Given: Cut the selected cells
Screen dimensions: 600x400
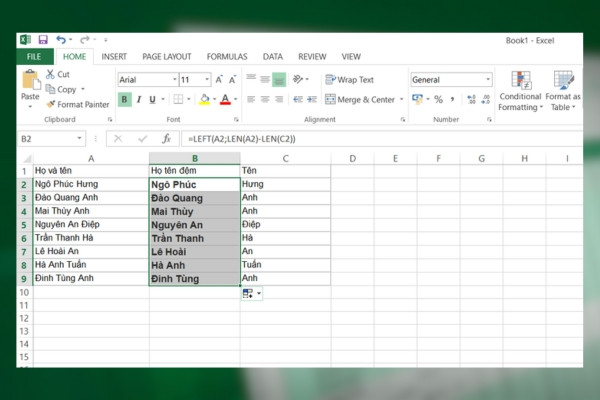Looking at the screenshot, I should [x=58, y=74].
